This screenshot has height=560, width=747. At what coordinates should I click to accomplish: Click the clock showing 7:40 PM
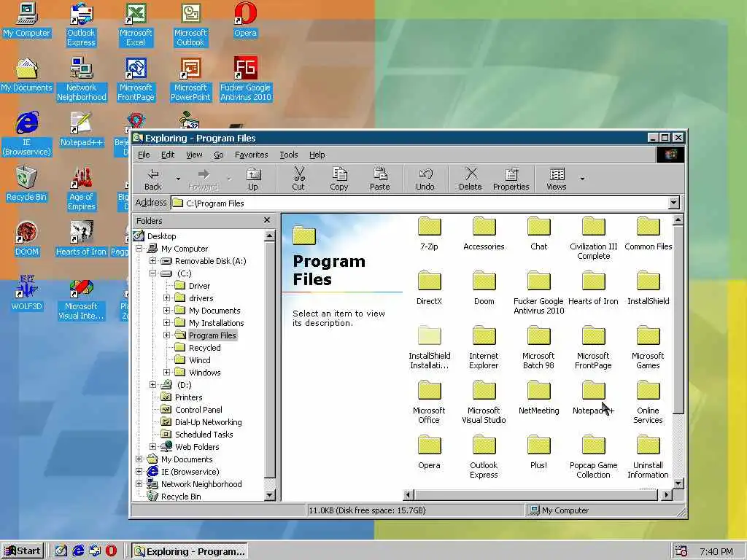point(716,551)
